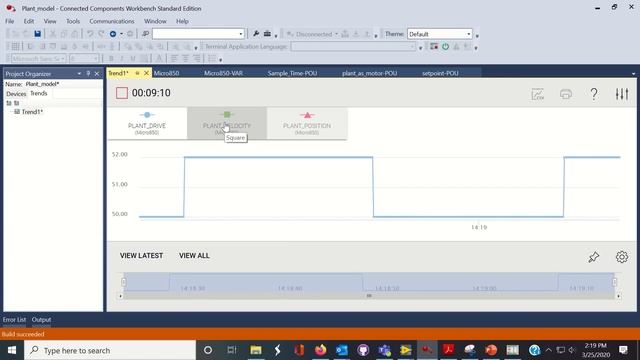640x360 pixels.
Task: Open the Project Organizer window position dropdown arrow
Action: (79, 74)
